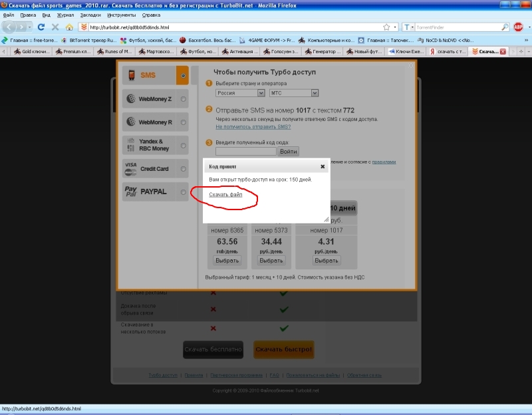Open the Справка menu
532x415 pixels.
pyautogui.click(x=151, y=15)
